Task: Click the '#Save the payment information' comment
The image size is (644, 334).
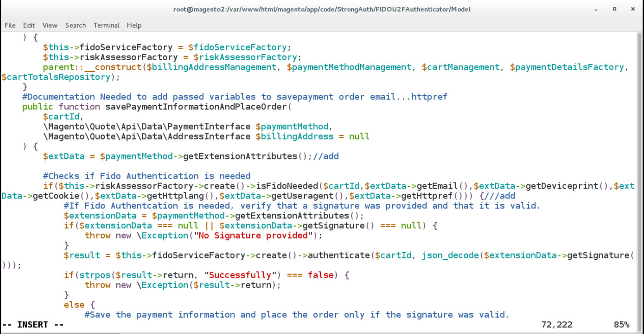Action: pyautogui.click(x=296, y=315)
